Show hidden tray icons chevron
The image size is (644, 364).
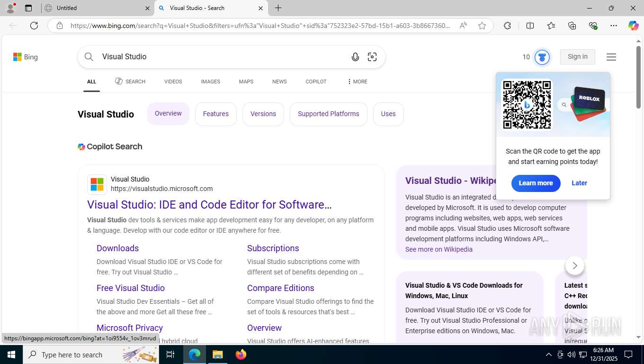548,355
